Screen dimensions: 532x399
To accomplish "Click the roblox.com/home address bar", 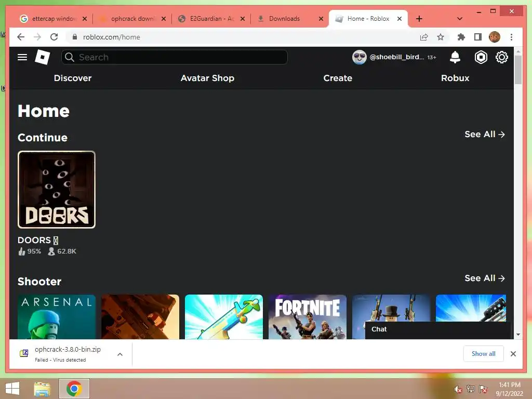I will coord(112,37).
